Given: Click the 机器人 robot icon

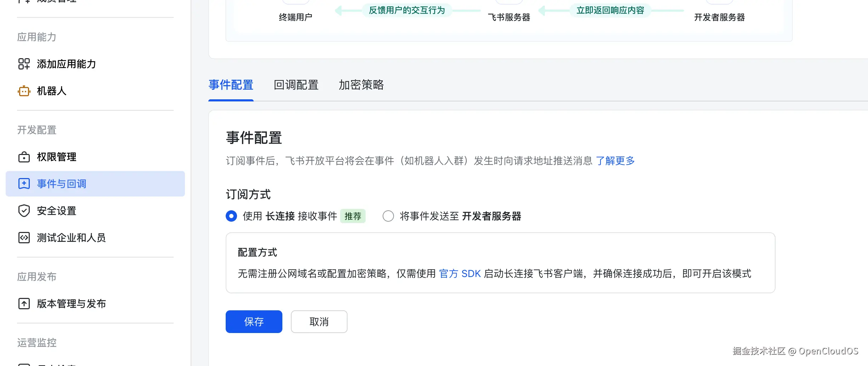Looking at the screenshot, I should click(x=24, y=91).
